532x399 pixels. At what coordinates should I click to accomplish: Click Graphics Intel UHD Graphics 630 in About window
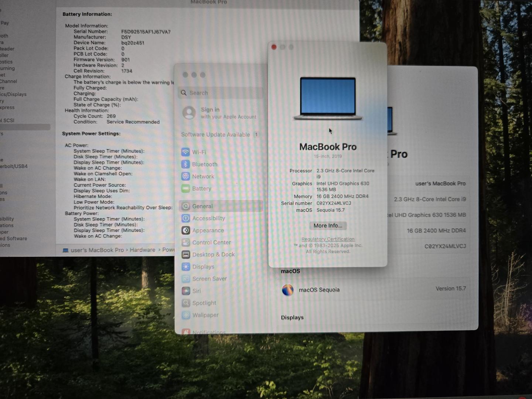coord(342,186)
